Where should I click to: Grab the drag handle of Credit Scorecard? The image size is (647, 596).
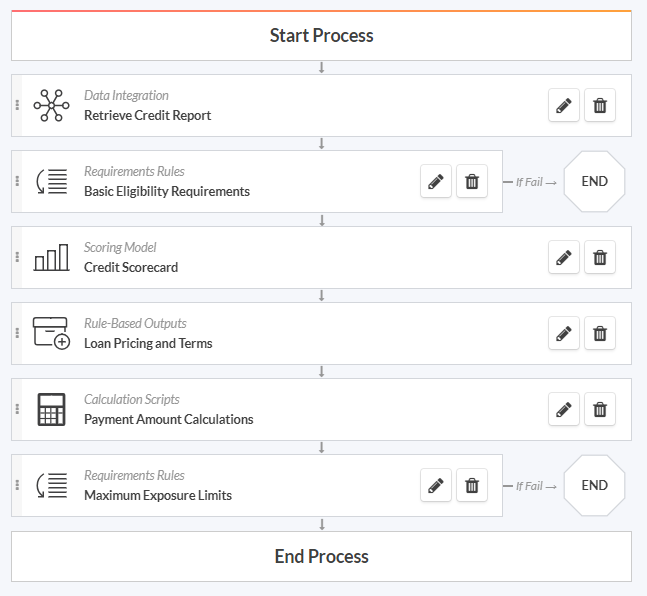tap(17, 257)
